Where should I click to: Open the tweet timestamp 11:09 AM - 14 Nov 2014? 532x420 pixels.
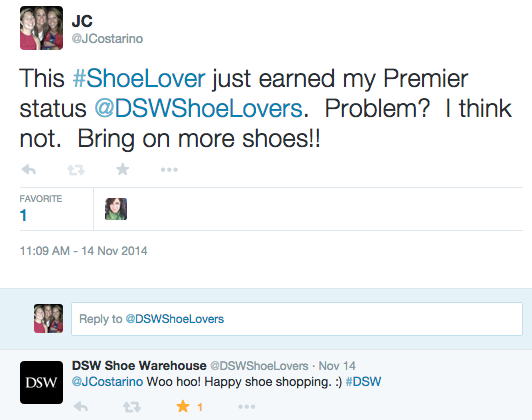click(83, 251)
